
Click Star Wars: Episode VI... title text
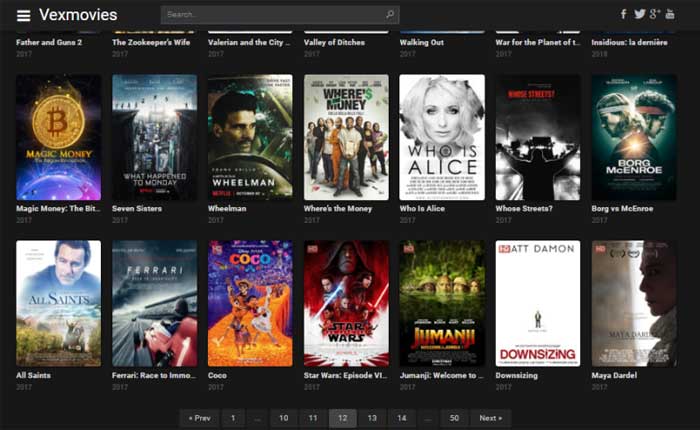(346, 376)
